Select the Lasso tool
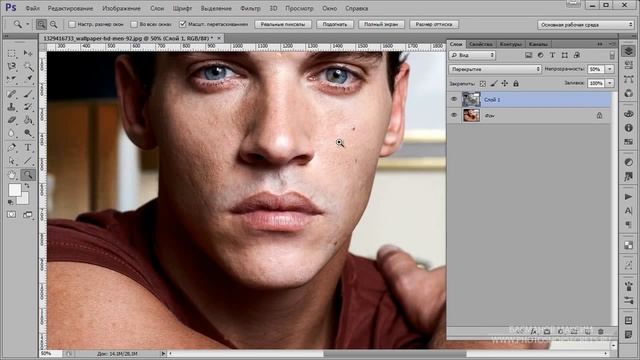The image size is (640, 360). point(11,67)
